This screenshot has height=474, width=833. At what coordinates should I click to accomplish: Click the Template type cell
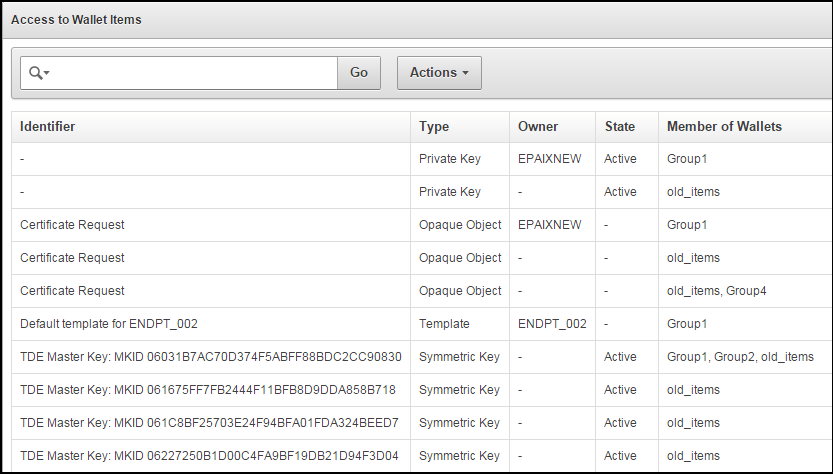point(444,324)
